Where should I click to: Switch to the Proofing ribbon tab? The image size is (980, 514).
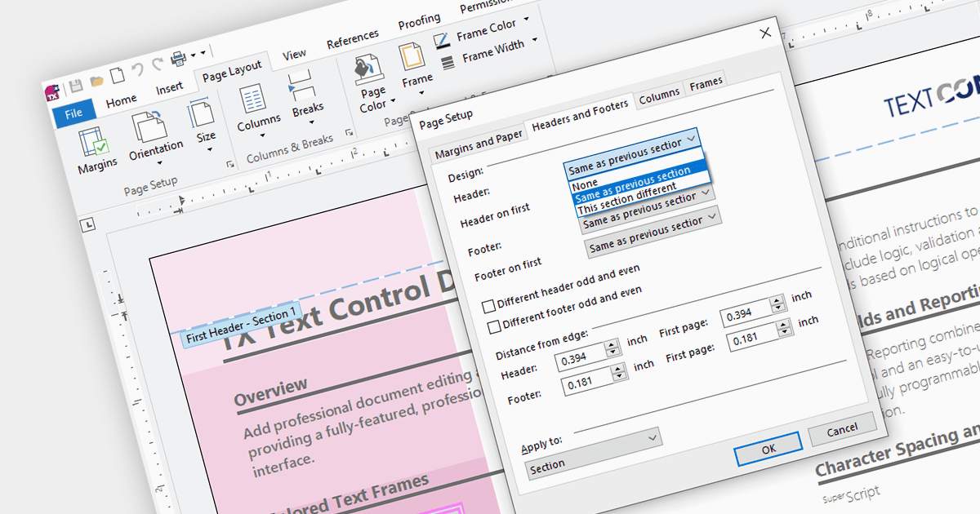click(419, 22)
